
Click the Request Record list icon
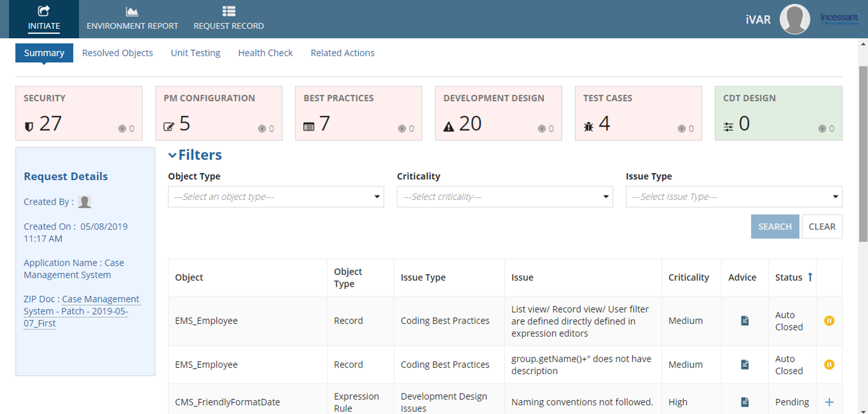pyautogui.click(x=229, y=11)
